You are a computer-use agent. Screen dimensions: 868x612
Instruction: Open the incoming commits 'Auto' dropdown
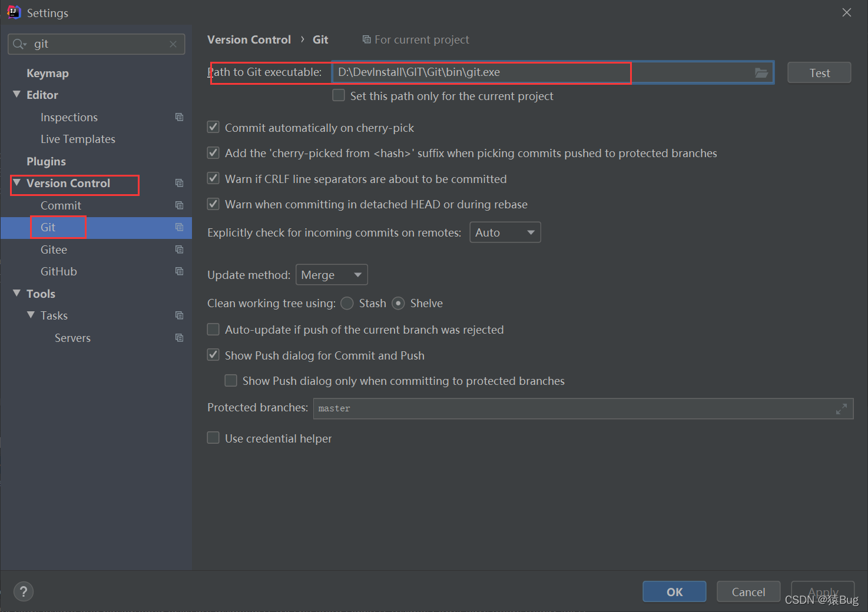[x=505, y=232]
